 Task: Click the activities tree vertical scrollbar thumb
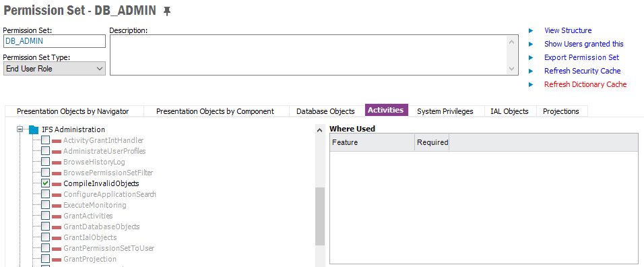(x=319, y=216)
